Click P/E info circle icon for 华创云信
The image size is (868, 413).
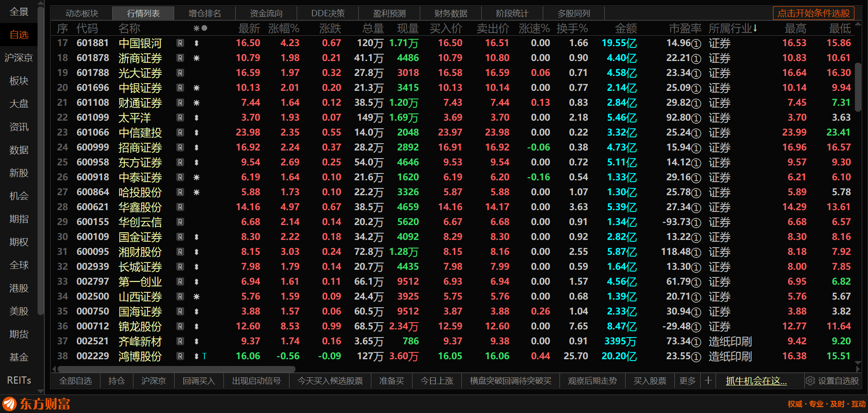[x=697, y=223]
